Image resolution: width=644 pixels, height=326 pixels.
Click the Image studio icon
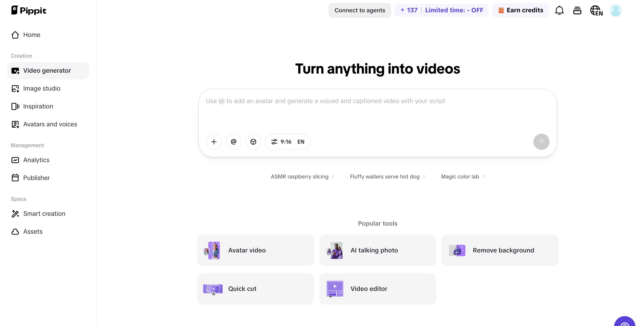[x=15, y=89]
